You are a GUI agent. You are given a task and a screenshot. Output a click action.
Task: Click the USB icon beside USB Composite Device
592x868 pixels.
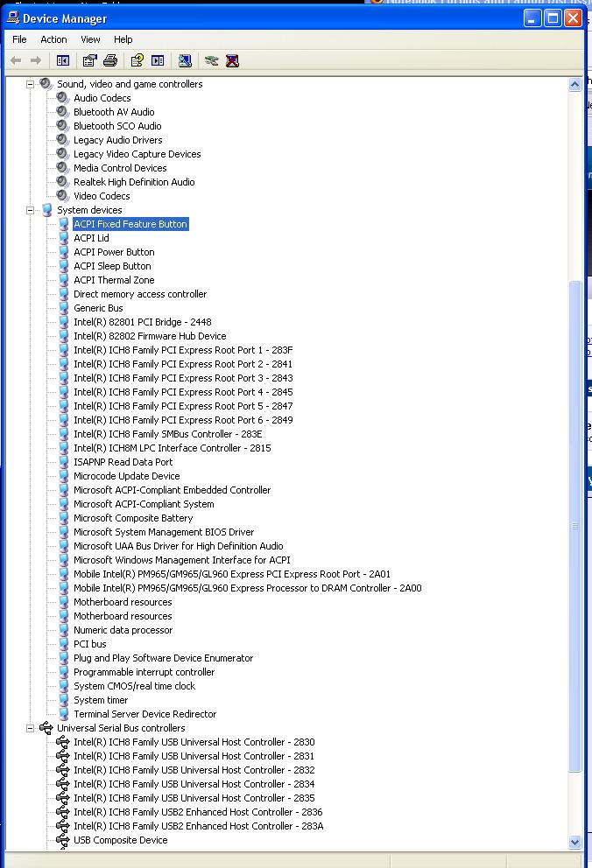pos(63,840)
